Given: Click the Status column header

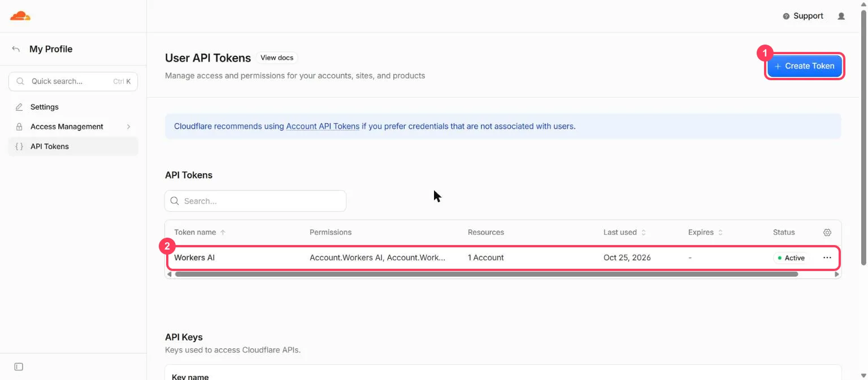Looking at the screenshot, I should [784, 233].
